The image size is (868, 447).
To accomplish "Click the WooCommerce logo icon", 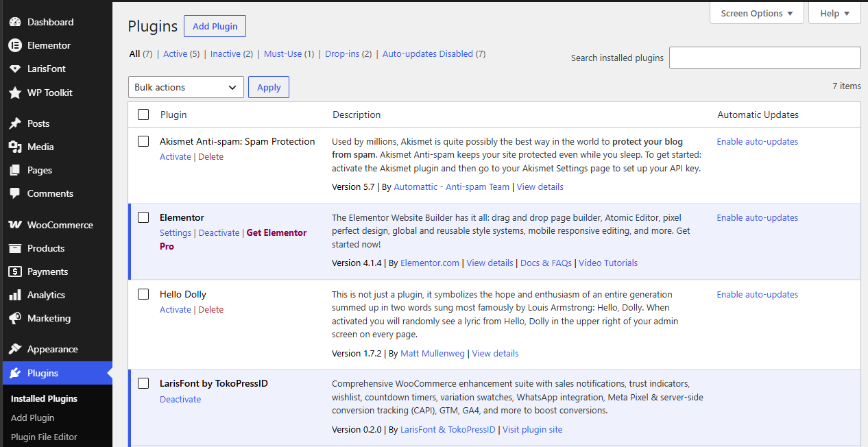I will pos(15,225).
